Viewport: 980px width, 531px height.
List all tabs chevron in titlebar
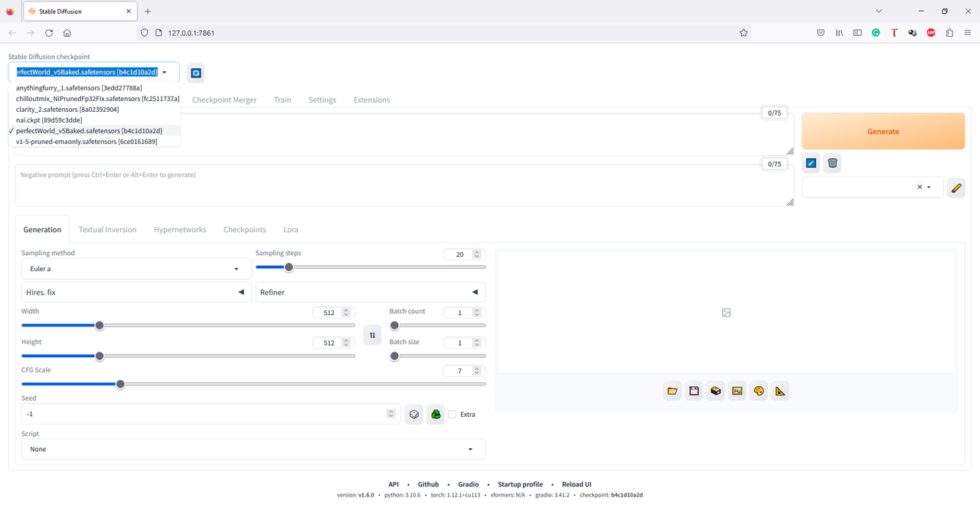(x=879, y=11)
